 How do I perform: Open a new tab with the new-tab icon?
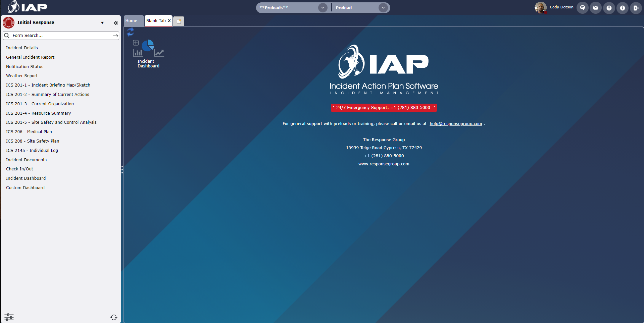click(179, 21)
